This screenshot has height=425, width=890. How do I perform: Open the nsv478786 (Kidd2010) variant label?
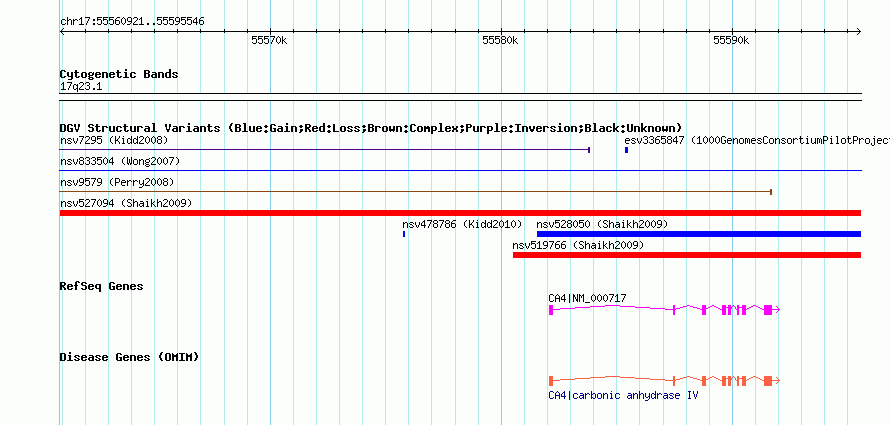(x=462, y=224)
